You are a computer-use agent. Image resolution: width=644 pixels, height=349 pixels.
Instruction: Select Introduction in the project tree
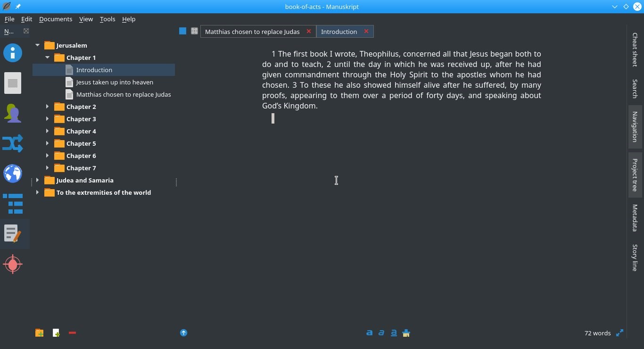(x=104, y=70)
